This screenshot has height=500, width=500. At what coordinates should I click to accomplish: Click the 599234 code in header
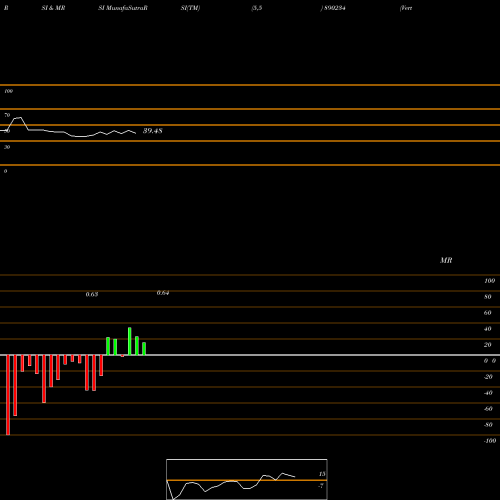(335, 8)
